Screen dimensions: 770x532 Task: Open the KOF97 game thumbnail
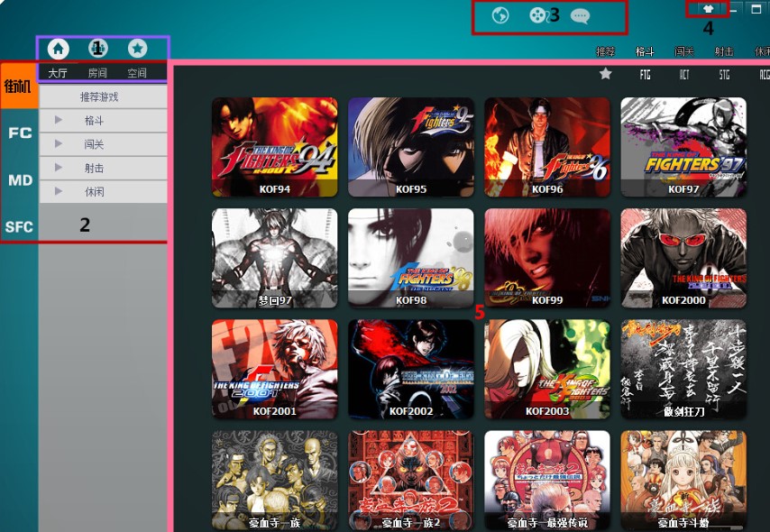point(683,146)
